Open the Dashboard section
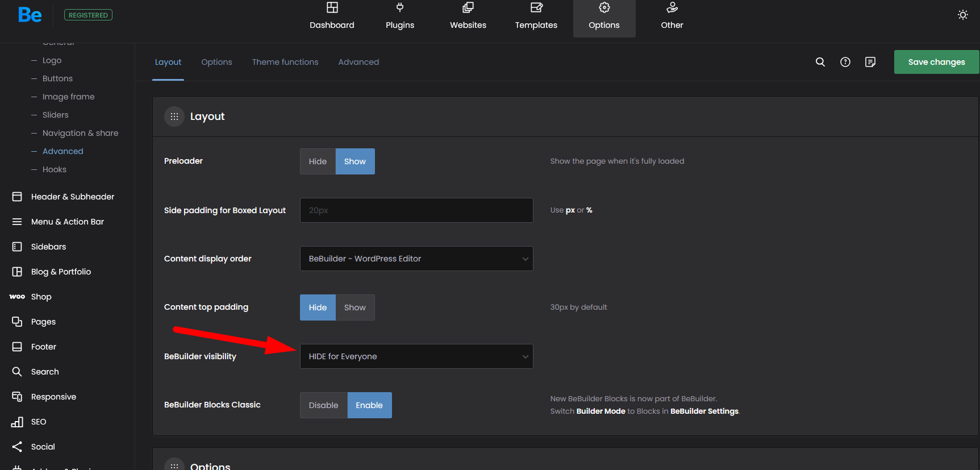Screen dimensions: 980x470 (x=332, y=16)
